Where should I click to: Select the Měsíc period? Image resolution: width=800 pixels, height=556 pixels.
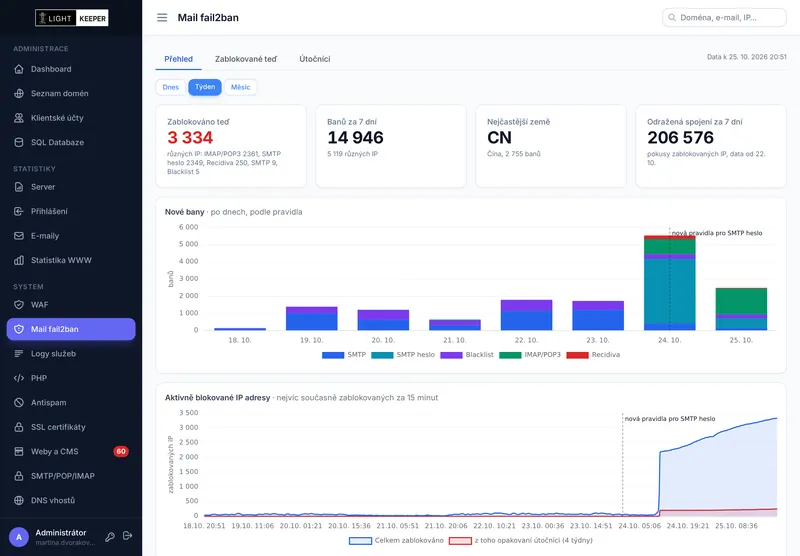[240, 87]
